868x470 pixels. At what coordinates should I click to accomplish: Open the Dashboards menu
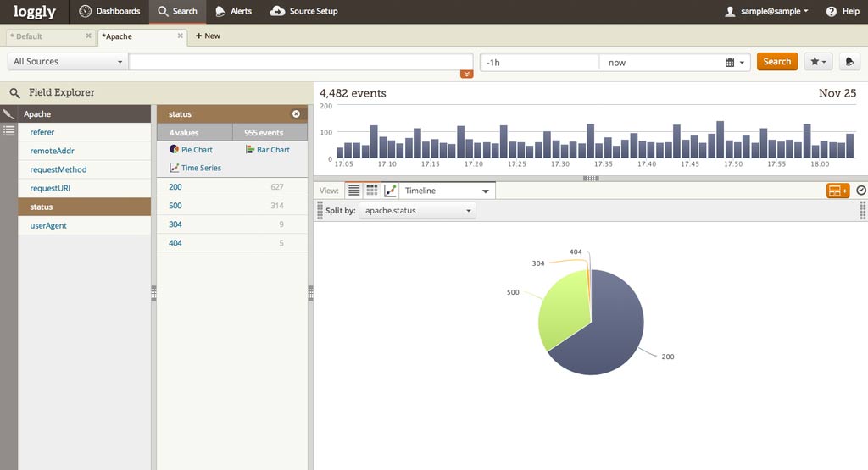109,11
